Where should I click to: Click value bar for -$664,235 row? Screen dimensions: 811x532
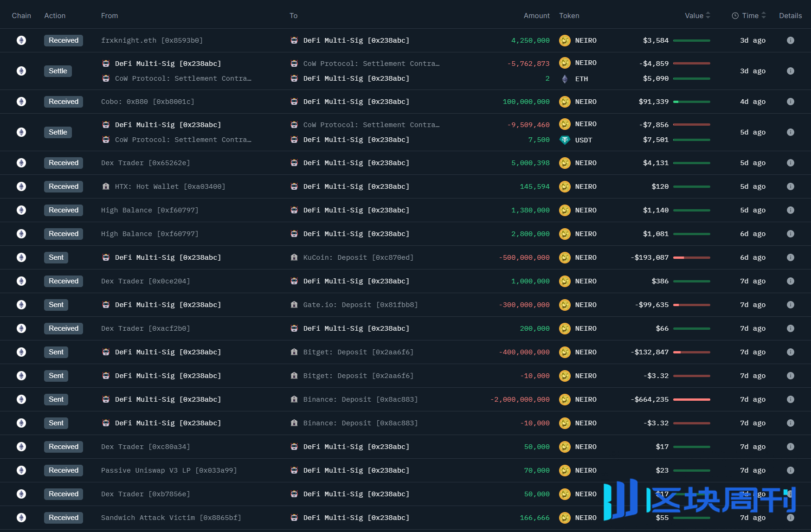[692, 399]
